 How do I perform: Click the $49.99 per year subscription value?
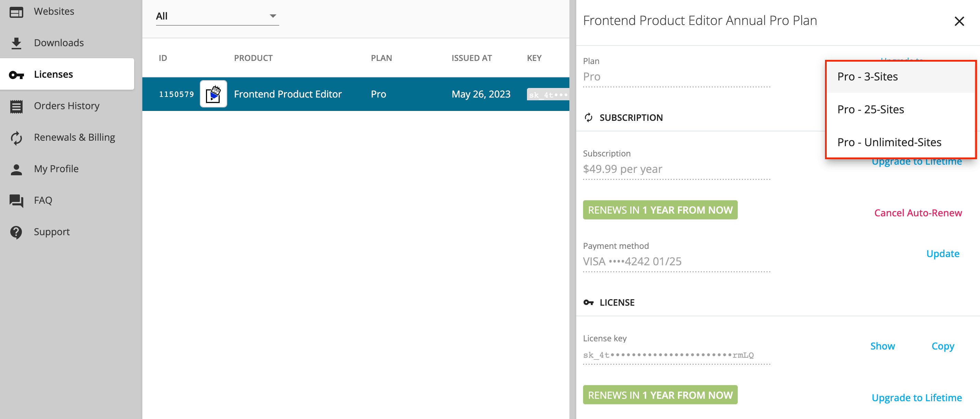click(622, 169)
